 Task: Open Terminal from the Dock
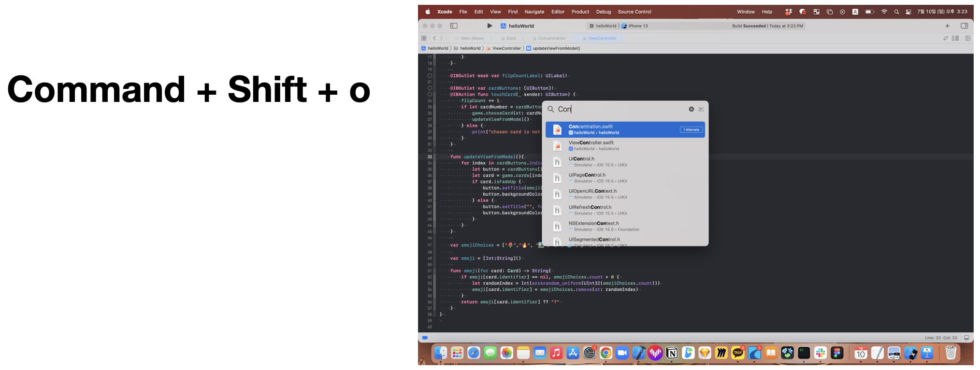tap(804, 353)
